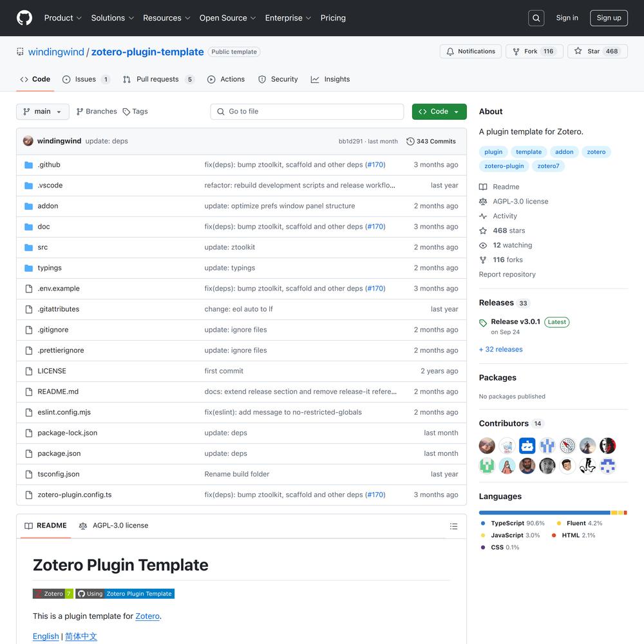The height and width of the screenshot is (644, 644).
Task: Expand the Resources menu
Action: click(166, 18)
